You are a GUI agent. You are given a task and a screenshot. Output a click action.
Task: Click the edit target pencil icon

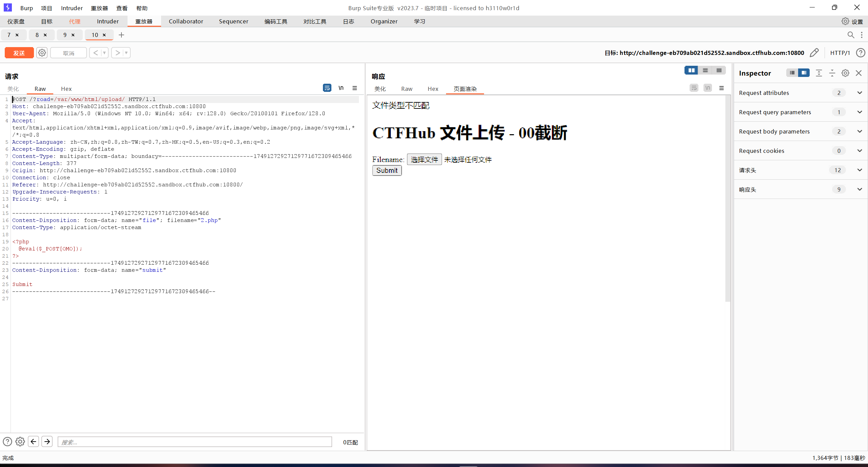tap(814, 53)
